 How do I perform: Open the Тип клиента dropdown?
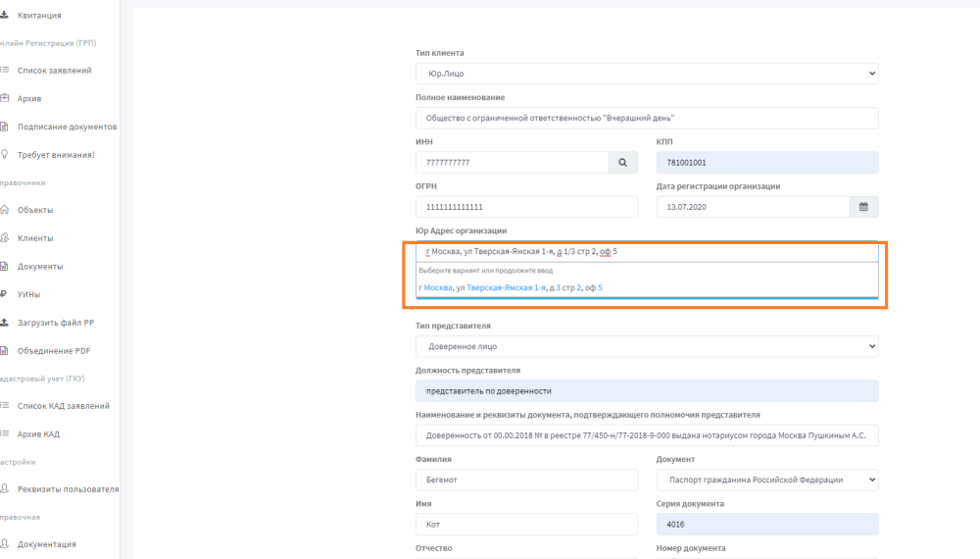[x=647, y=74]
